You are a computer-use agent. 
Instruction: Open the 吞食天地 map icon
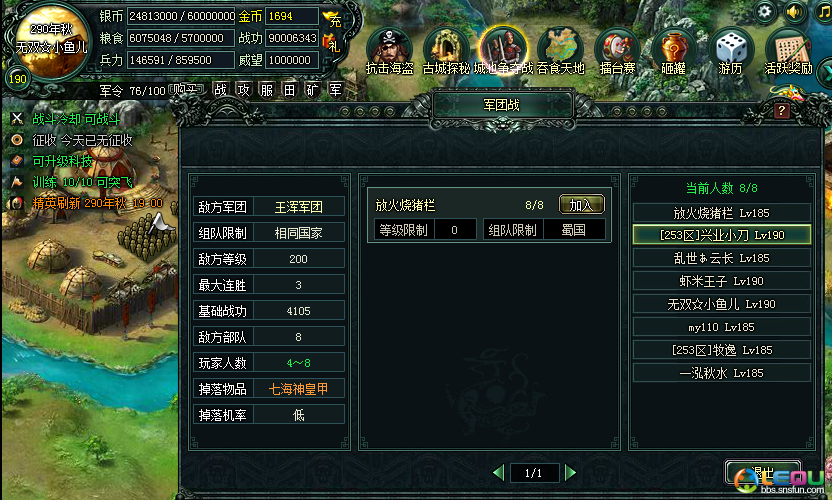[560, 51]
